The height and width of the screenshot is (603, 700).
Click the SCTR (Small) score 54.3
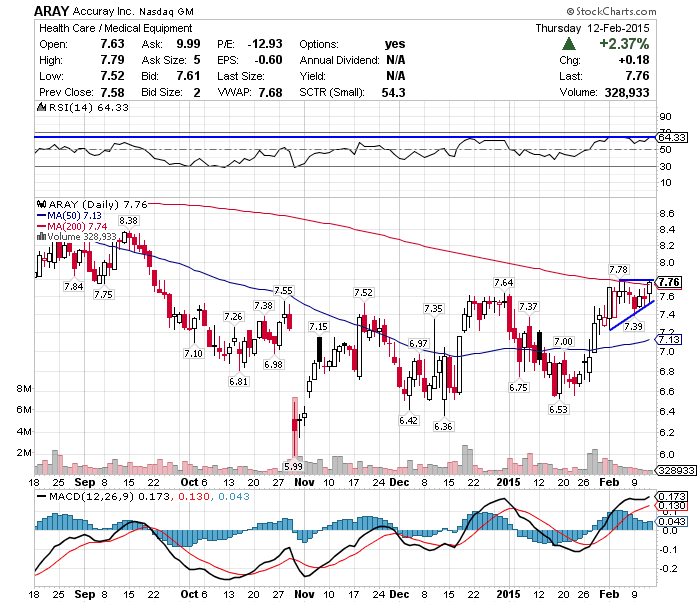tap(394, 92)
